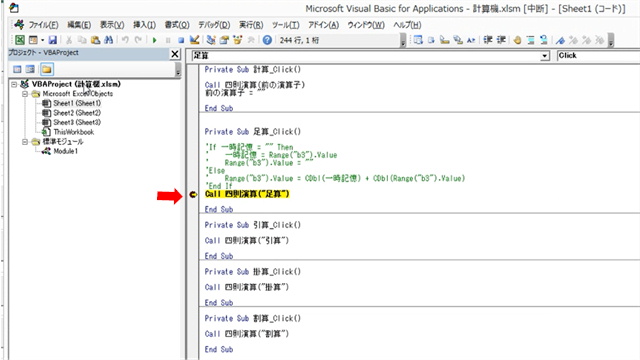Collapse the VBAProject (計算機.xlsm) tree node

coord(14,84)
